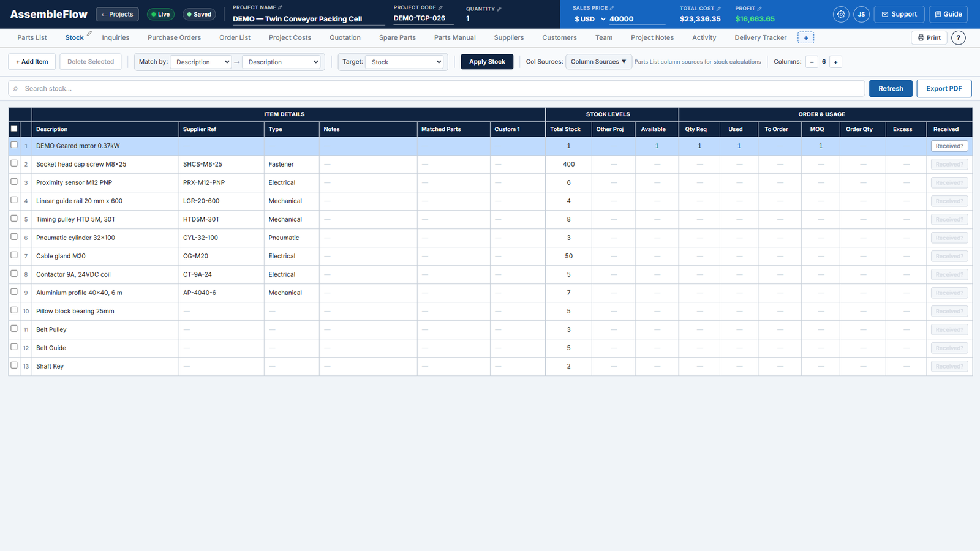
Task: Open the Project Costs tab
Action: pyautogui.click(x=290, y=38)
